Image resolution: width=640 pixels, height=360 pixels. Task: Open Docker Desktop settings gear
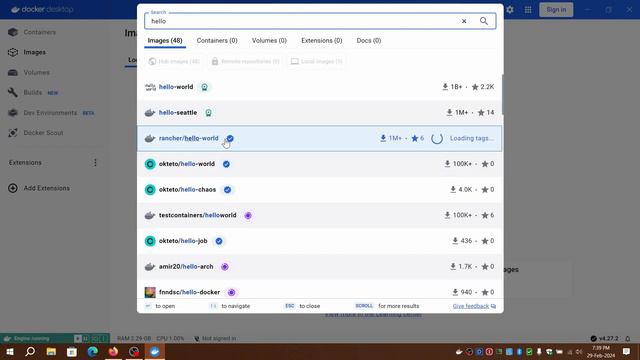[510, 9]
